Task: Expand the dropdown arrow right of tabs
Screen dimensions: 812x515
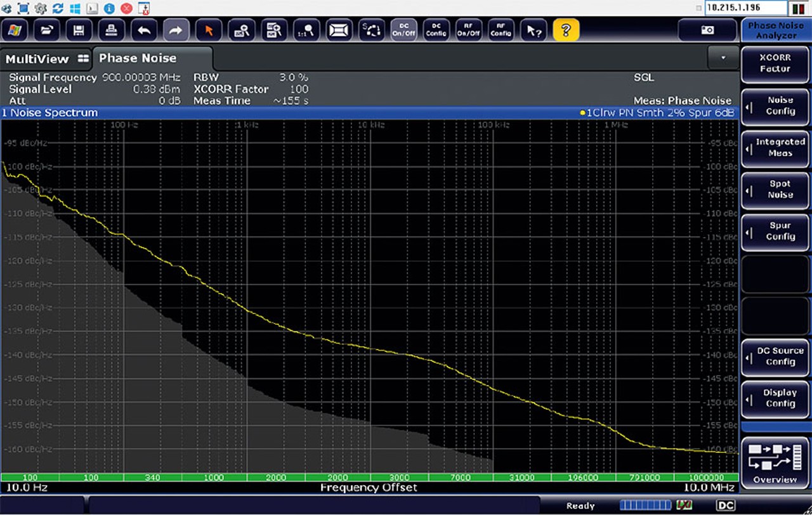Action: coord(723,58)
